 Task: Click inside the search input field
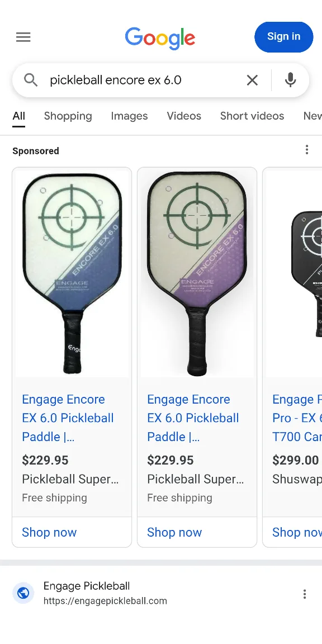[x=140, y=80]
